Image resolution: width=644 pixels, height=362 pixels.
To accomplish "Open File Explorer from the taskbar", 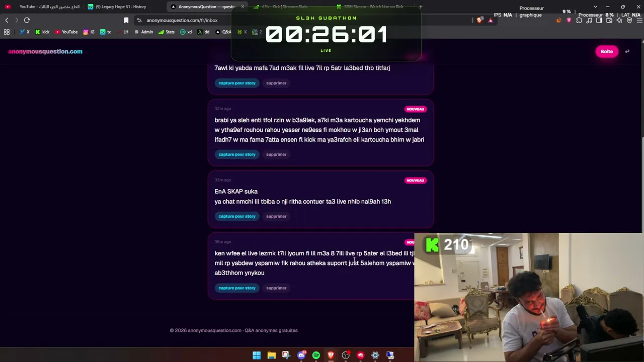I will (271, 355).
